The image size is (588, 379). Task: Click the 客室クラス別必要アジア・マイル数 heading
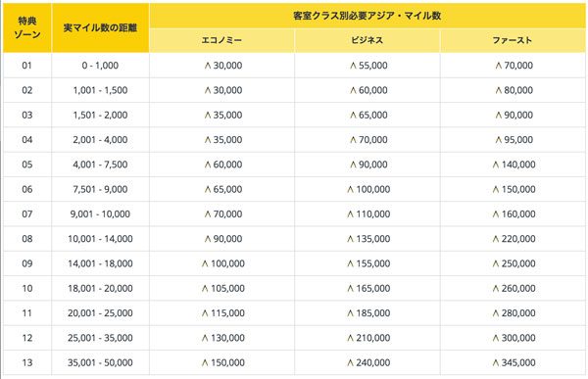click(367, 16)
